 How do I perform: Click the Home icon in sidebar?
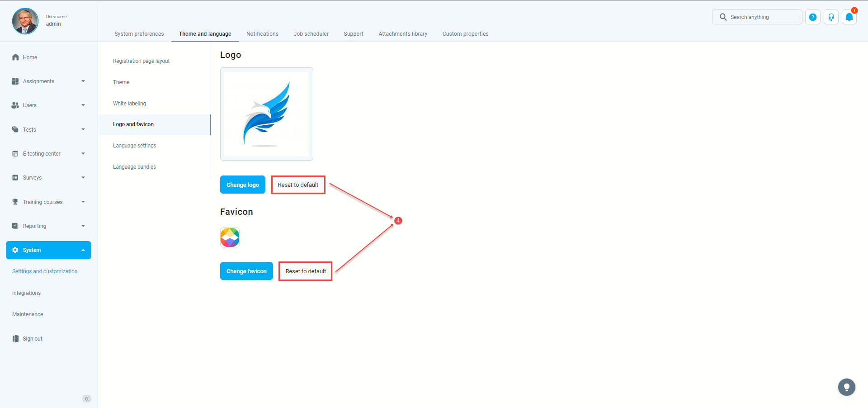[15, 57]
